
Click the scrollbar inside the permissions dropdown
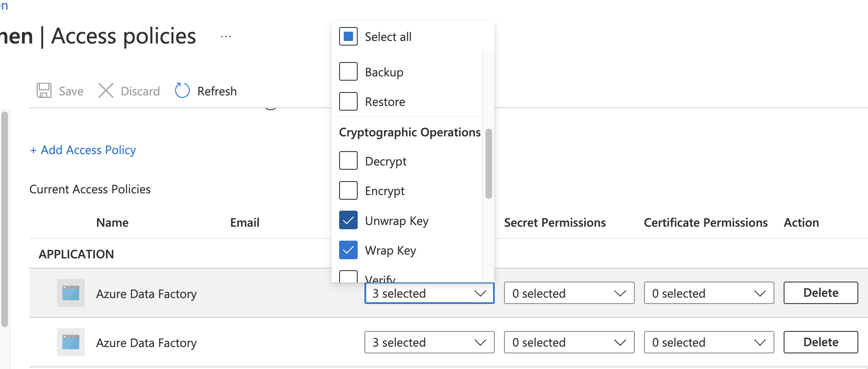click(489, 163)
